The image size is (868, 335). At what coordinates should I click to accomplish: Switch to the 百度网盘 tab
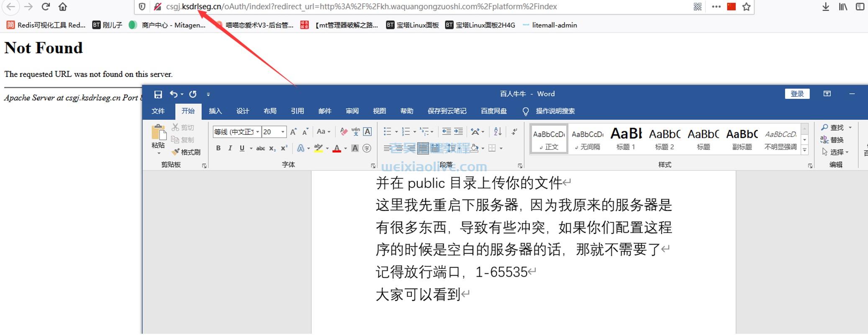tap(494, 111)
